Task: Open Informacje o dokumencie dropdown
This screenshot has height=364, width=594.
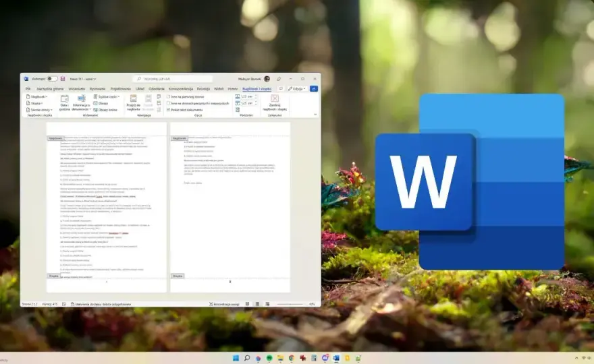Action: 82,102
